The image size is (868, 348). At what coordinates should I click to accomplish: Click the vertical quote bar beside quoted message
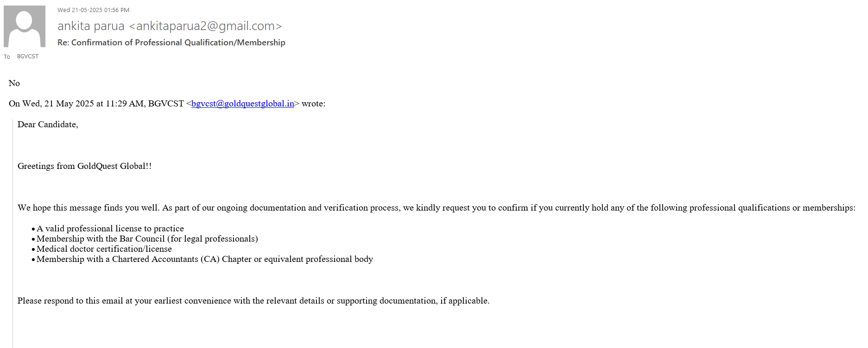tap(13, 231)
